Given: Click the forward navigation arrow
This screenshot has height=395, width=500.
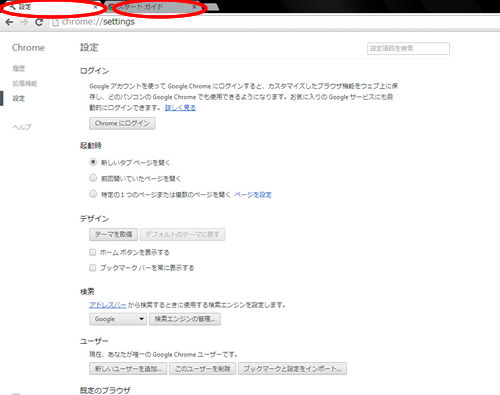Looking at the screenshot, I should pyautogui.click(x=24, y=22).
